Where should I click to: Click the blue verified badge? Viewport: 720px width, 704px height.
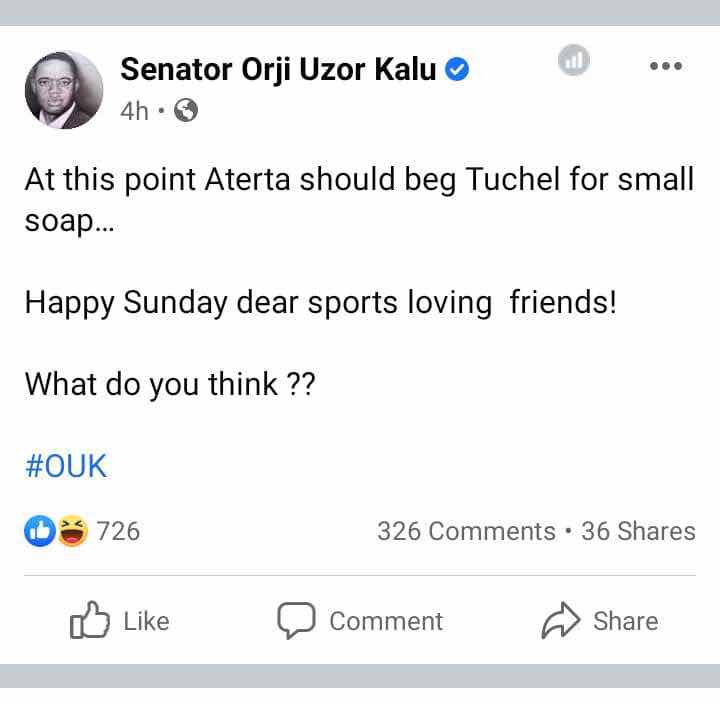[457, 69]
